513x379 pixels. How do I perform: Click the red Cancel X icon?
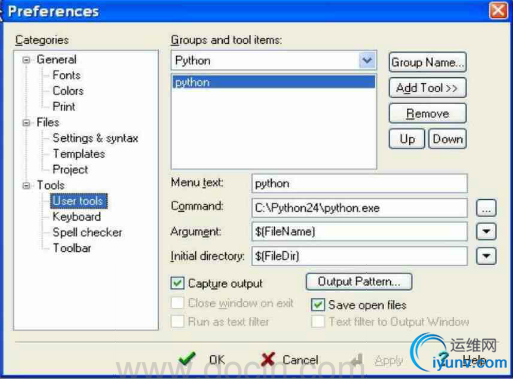point(268,359)
